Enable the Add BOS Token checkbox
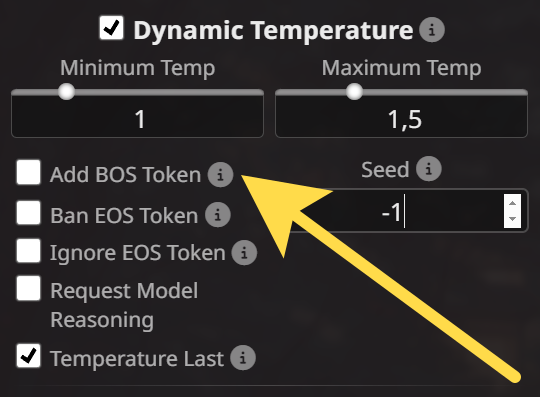Viewport: 540px width, 397px height. 28,172
